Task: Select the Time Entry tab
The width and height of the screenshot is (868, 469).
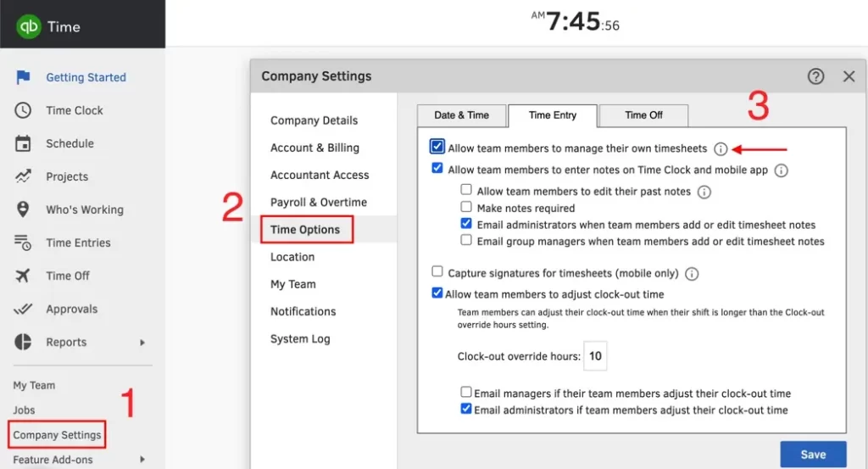Action: [553, 115]
